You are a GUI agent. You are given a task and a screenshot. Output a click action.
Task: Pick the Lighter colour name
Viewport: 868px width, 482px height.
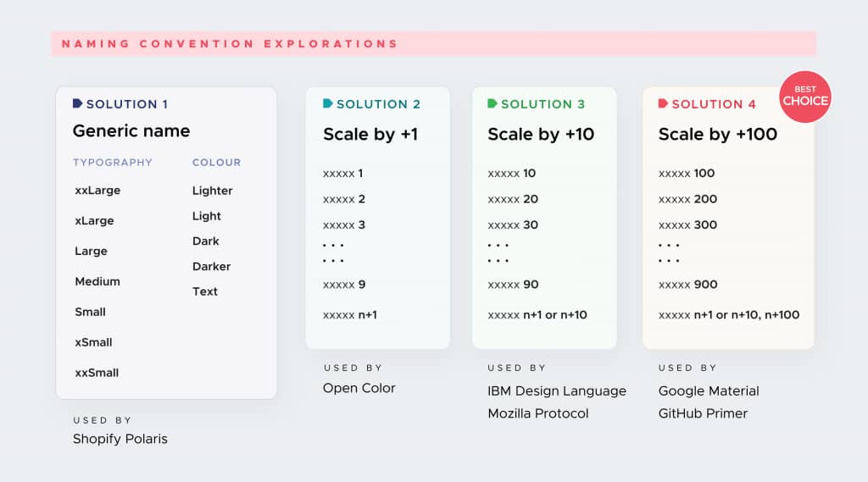(x=212, y=191)
